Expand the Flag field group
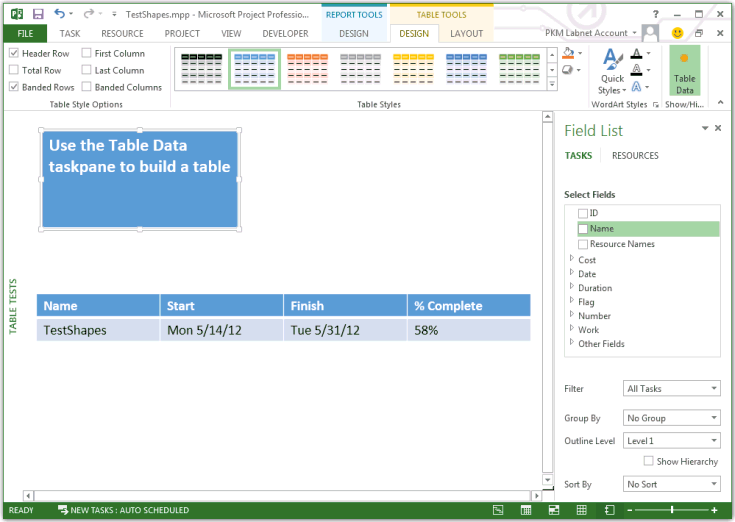 pos(571,300)
